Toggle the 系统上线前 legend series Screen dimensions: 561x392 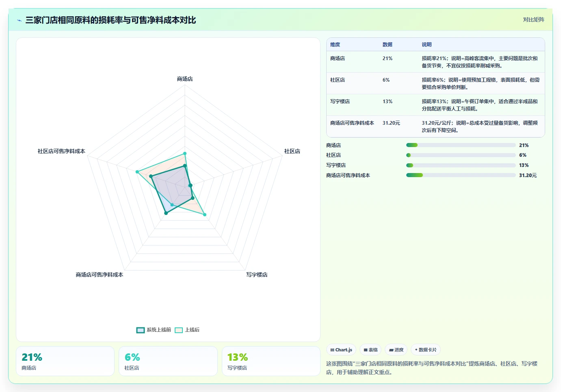(x=154, y=330)
